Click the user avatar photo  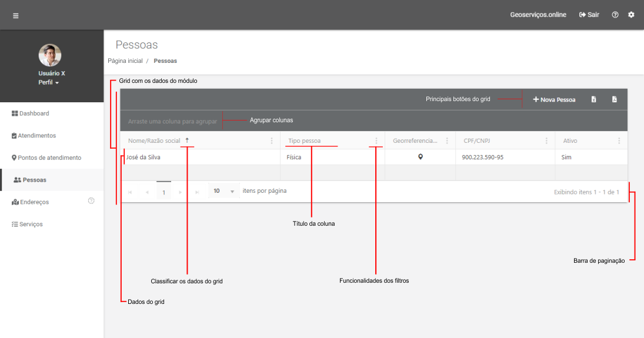point(50,55)
